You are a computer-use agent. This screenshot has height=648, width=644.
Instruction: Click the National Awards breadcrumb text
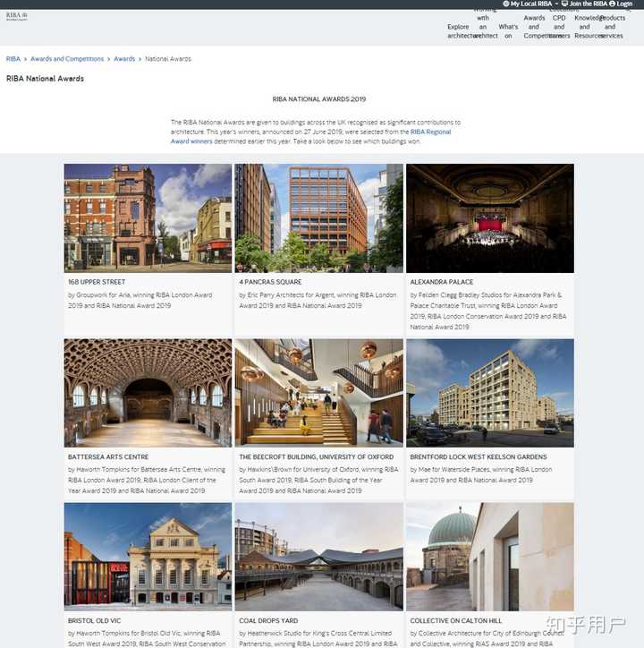pos(168,59)
